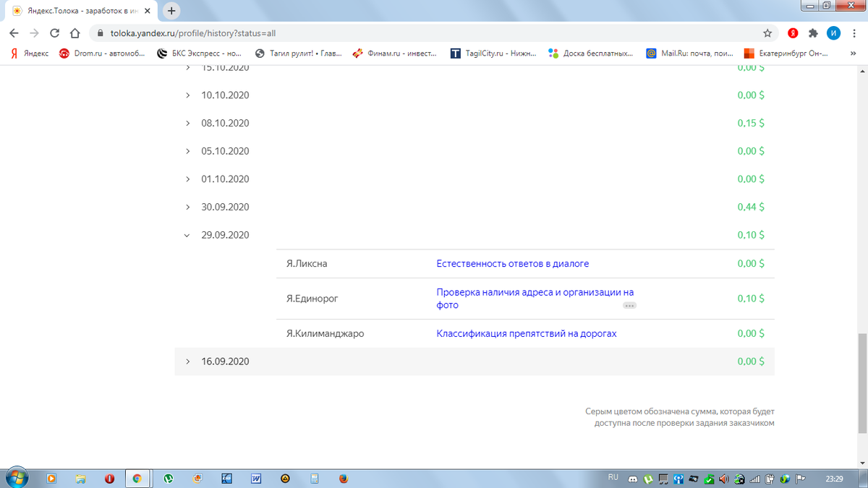The image size is (868, 488).
Task: Click the site lock icon in address bar
Action: click(x=101, y=33)
